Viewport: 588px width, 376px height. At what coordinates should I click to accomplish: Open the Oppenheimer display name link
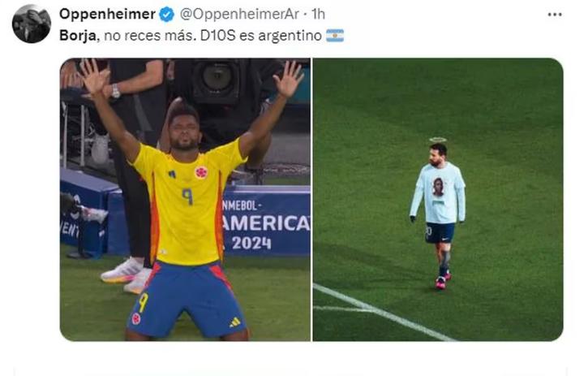[107, 15]
